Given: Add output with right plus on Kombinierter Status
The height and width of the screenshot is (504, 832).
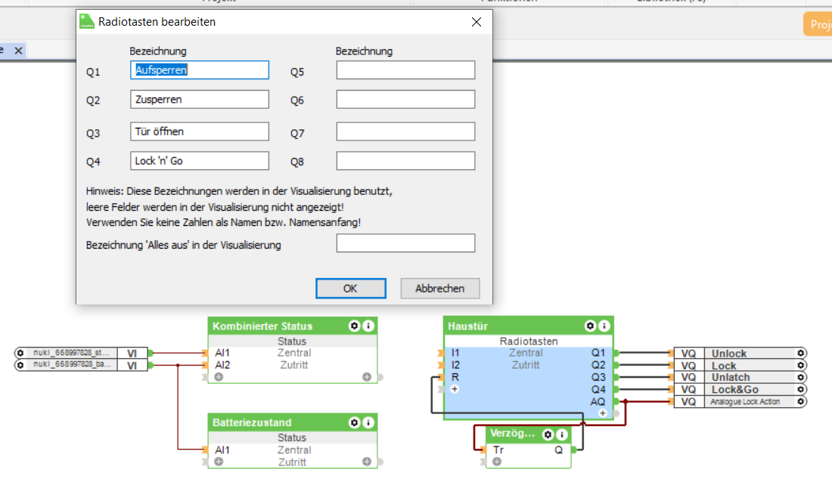Looking at the screenshot, I should [x=367, y=377].
